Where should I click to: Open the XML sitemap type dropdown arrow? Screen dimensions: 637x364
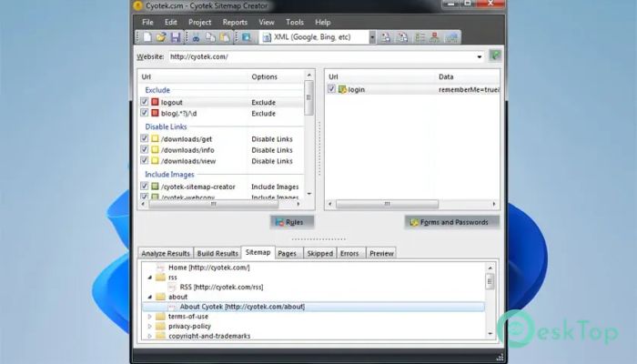[x=372, y=37]
